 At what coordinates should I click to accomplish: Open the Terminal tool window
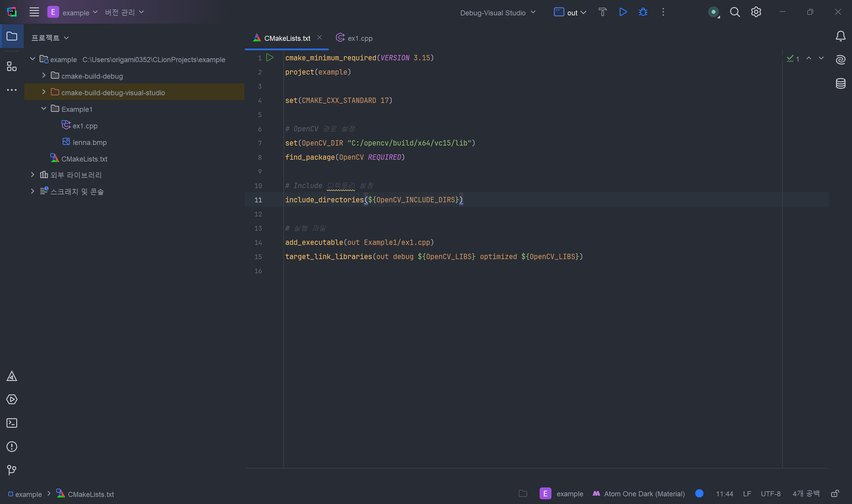(x=12, y=423)
